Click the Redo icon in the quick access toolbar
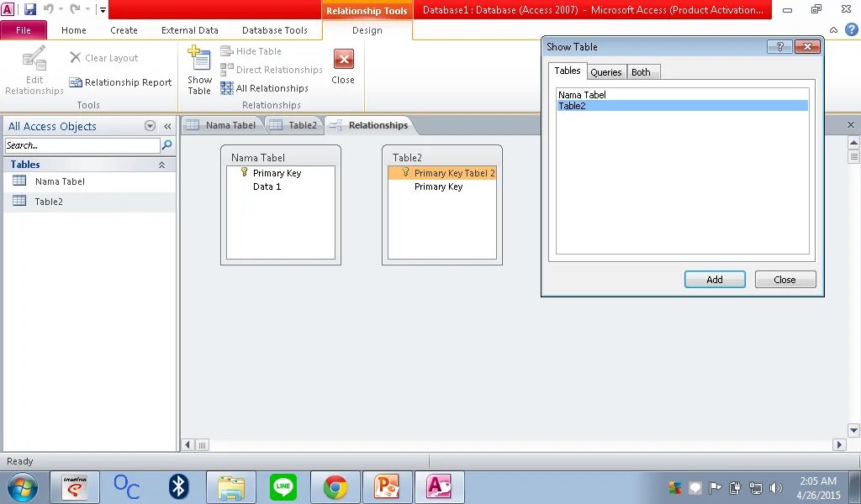 click(x=75, y=8)
